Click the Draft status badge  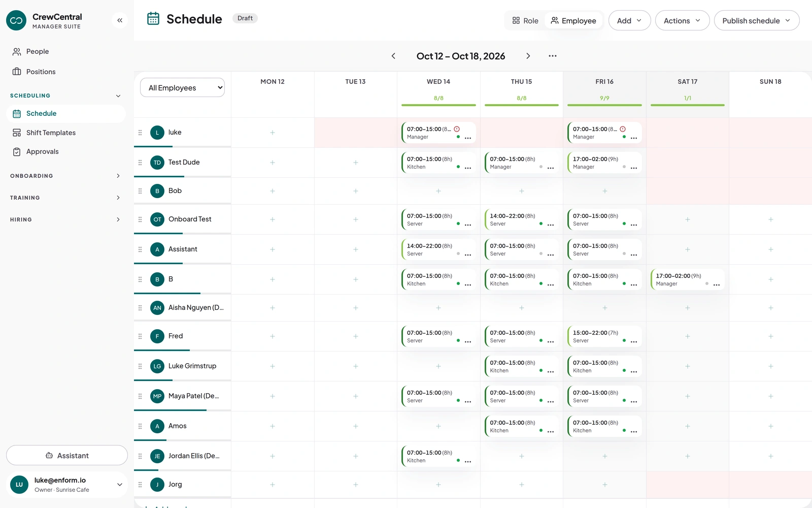245,18
